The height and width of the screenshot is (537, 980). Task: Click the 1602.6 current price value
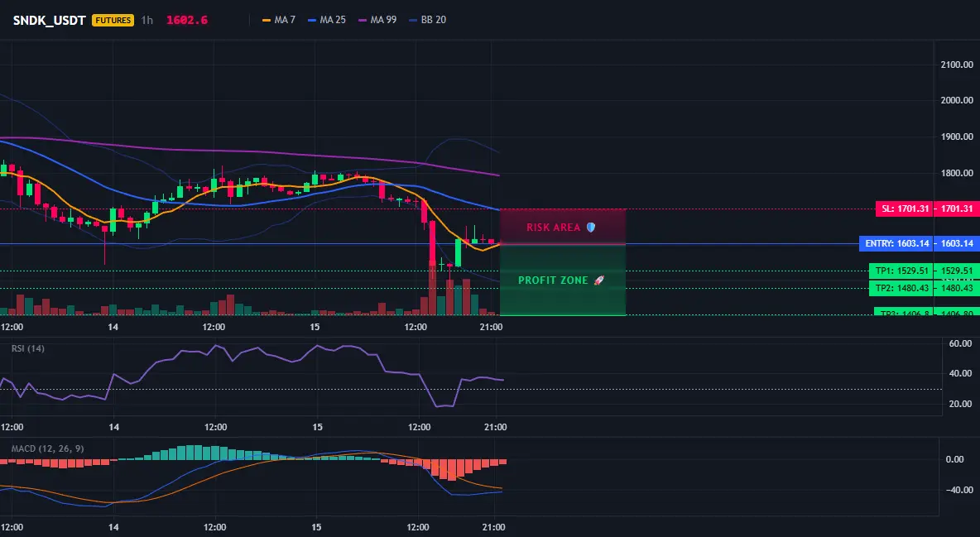click(x=187, y=20)
